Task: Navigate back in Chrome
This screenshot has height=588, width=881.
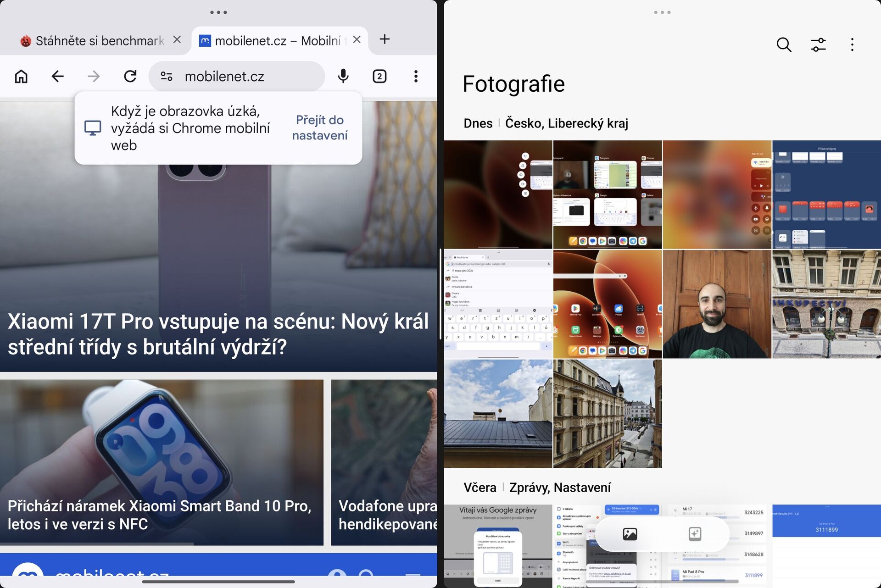Action: point(57,76)
